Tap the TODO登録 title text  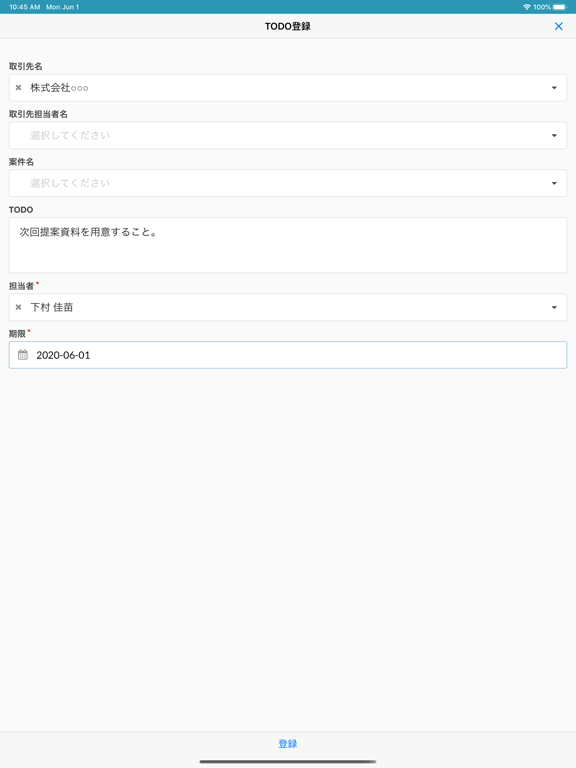pyautogui.click(x=288, y=26)
